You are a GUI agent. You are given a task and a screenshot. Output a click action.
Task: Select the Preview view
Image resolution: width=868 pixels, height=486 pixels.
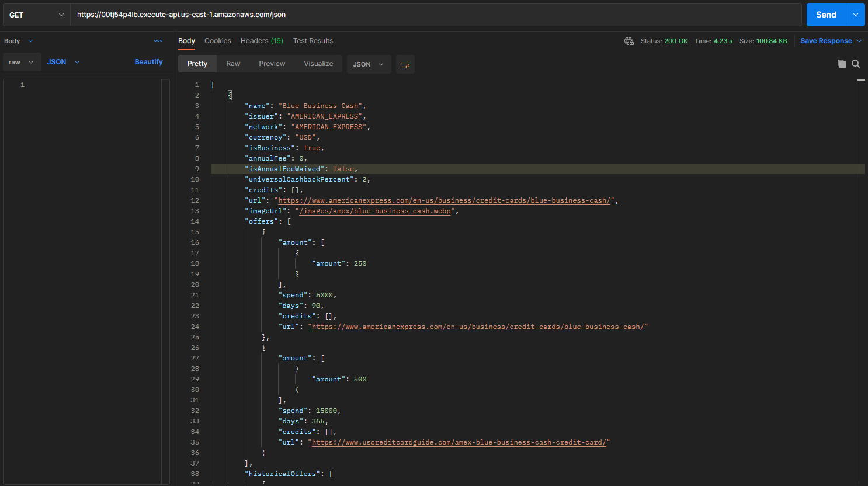pos(272,64)
